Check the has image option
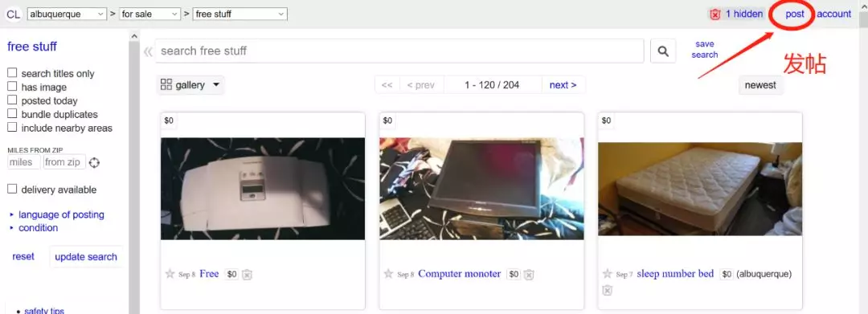 pyautogui.click(x=12, y=87)
